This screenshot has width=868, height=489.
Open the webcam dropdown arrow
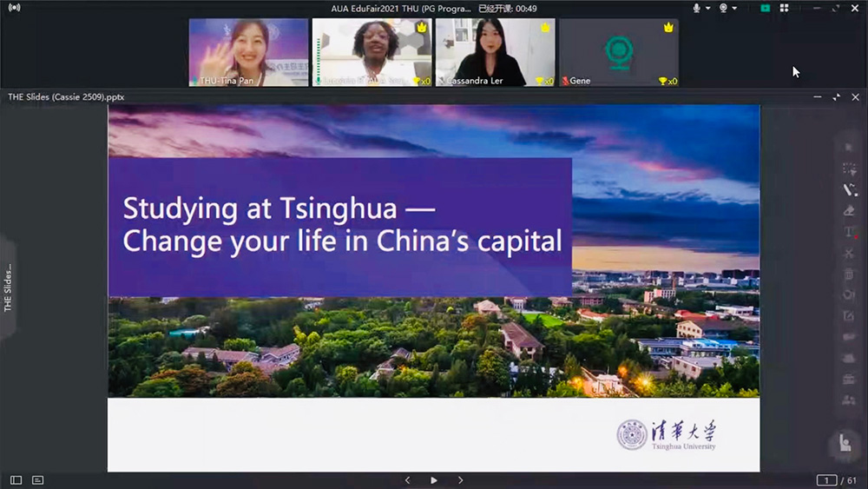coord(734,9)
